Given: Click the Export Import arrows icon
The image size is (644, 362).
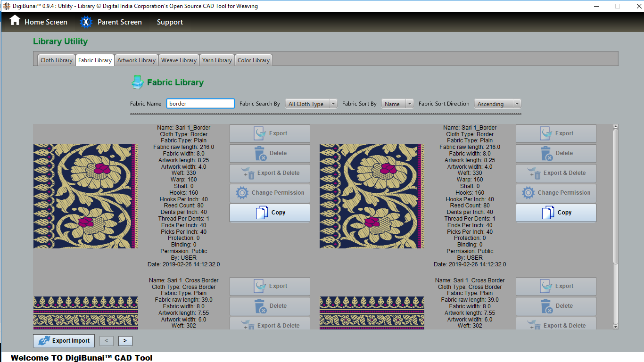Looking at the screenshot, I should coord(44,341).
